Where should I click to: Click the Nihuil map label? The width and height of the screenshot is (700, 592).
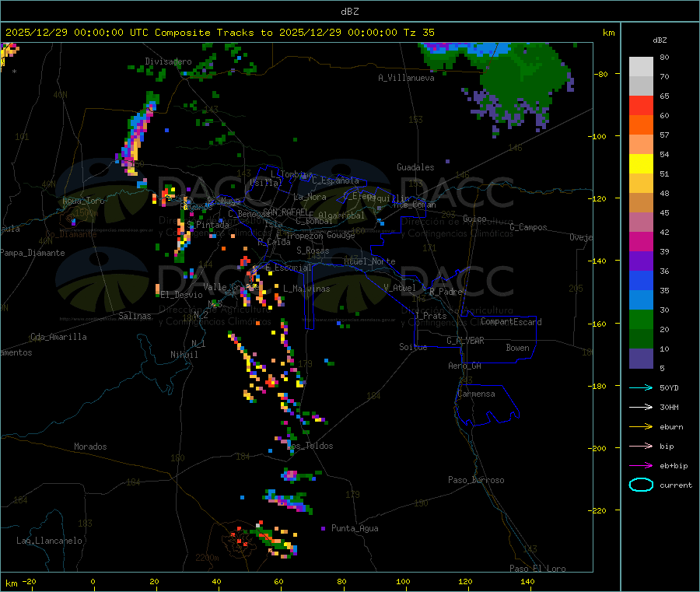pos(184,355)
